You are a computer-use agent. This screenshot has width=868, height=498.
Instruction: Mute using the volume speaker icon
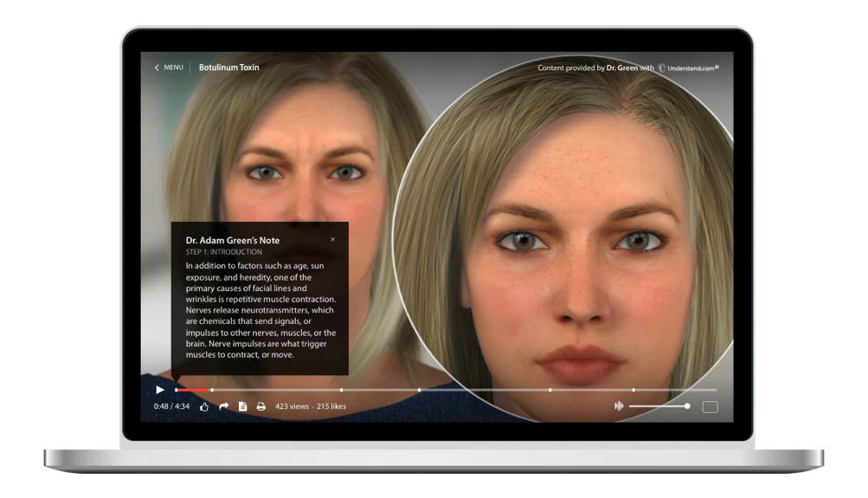619,406
